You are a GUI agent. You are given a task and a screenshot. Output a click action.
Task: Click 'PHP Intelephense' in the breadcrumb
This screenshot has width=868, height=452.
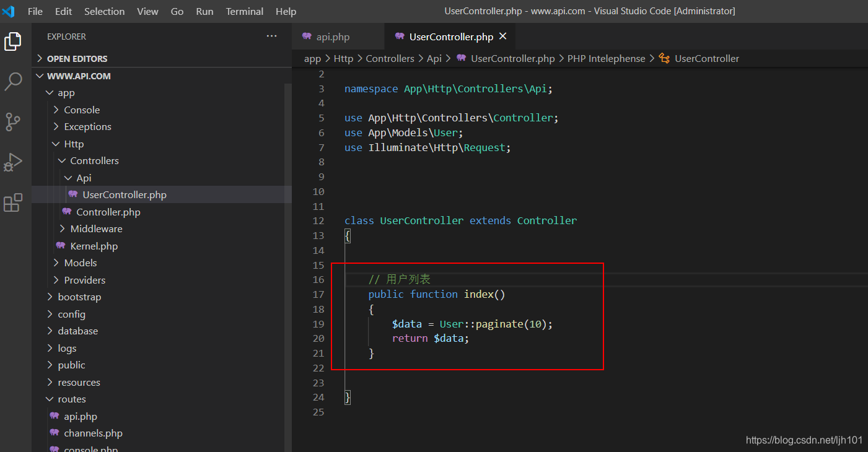point(606,58)
